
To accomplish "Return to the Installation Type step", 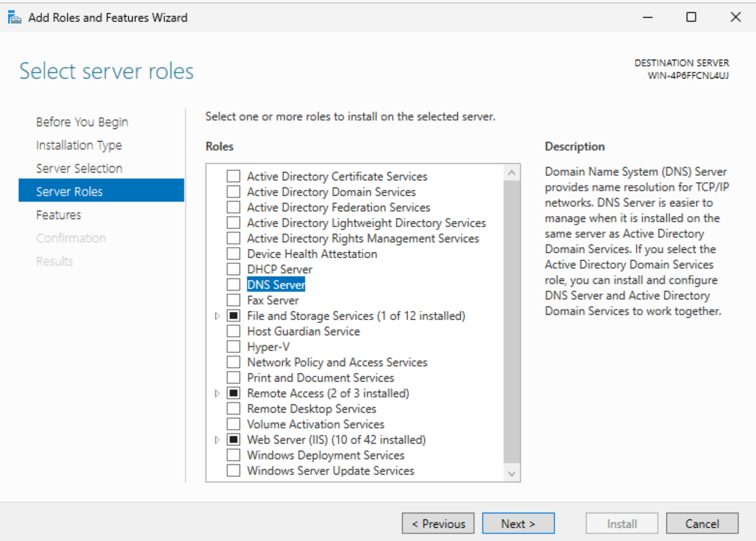I will click(x=79, y=145).
